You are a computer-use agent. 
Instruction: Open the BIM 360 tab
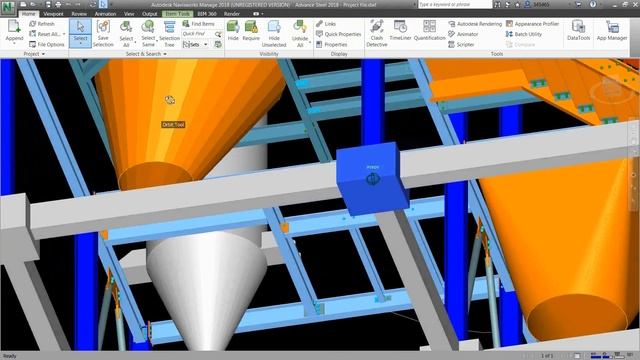click(207, 14)
